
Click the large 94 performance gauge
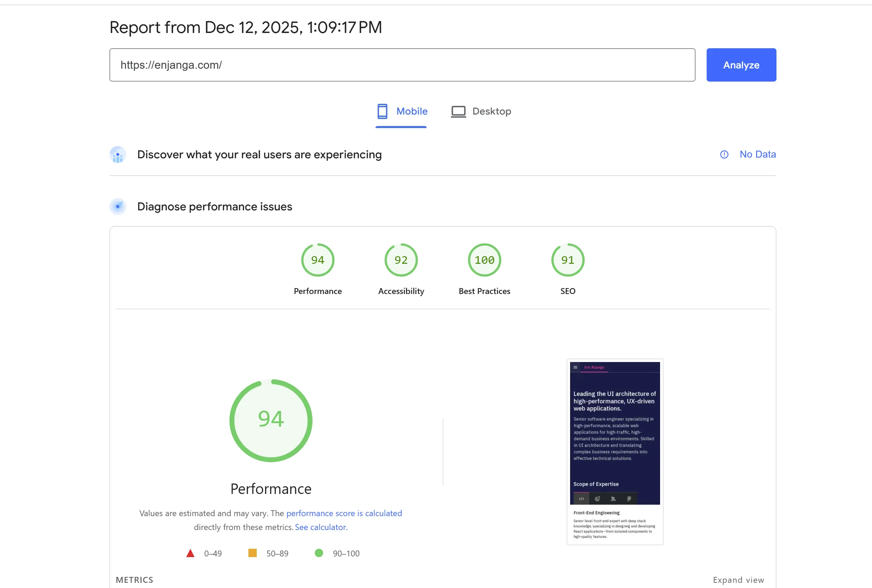point(271,420)
